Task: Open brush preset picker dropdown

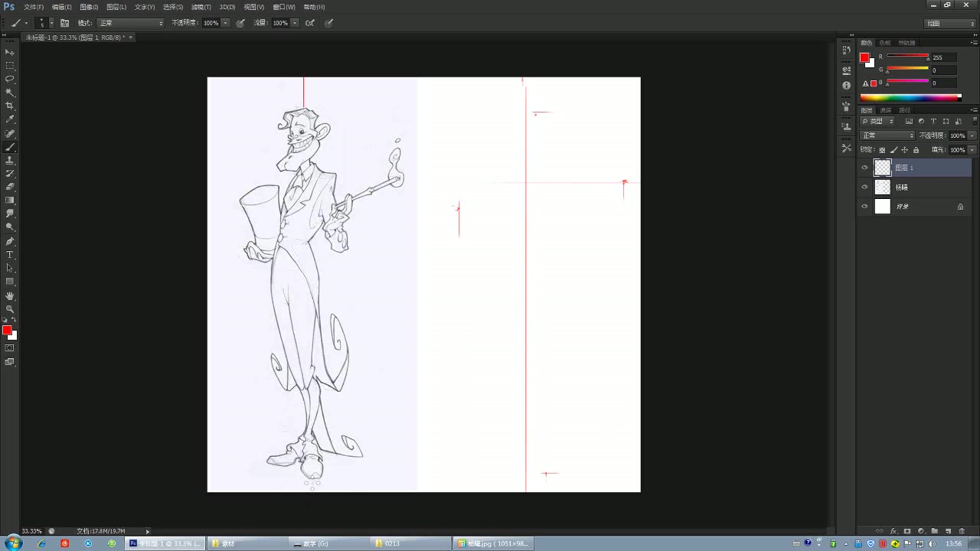Action: [51, 23]
